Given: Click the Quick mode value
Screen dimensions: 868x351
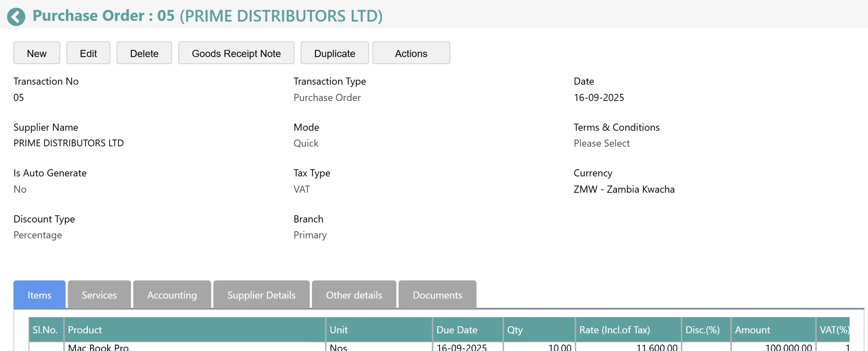Looking at the screenshot, I should tap(306, 143).
